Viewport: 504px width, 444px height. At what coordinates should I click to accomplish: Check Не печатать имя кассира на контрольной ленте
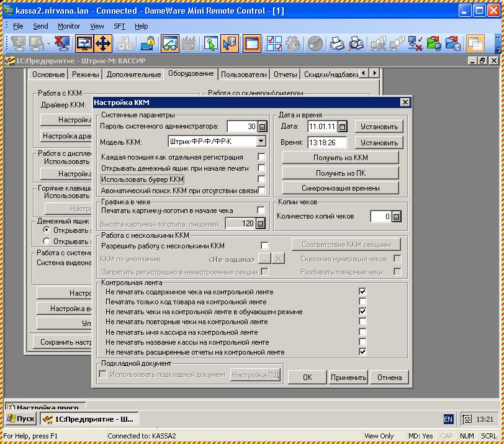pyautogui.click(x=362, y=332)
